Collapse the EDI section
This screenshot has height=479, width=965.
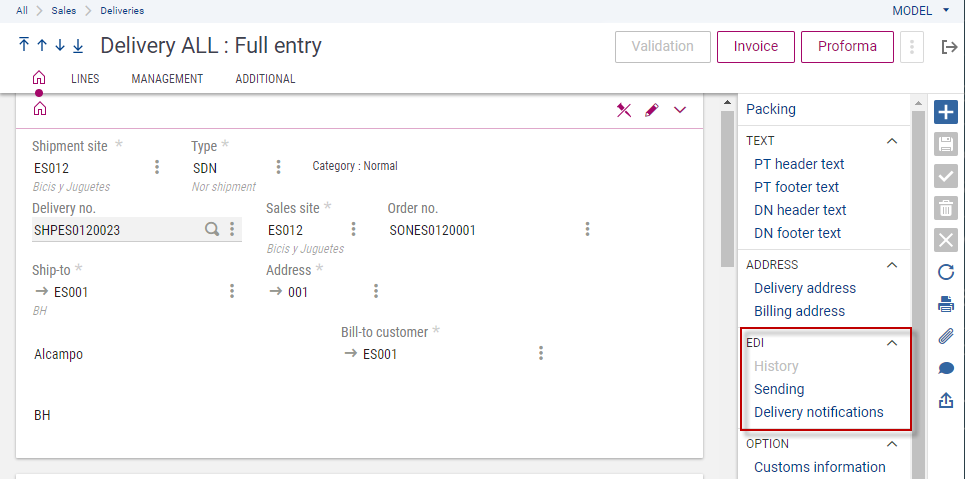(892, 342)
